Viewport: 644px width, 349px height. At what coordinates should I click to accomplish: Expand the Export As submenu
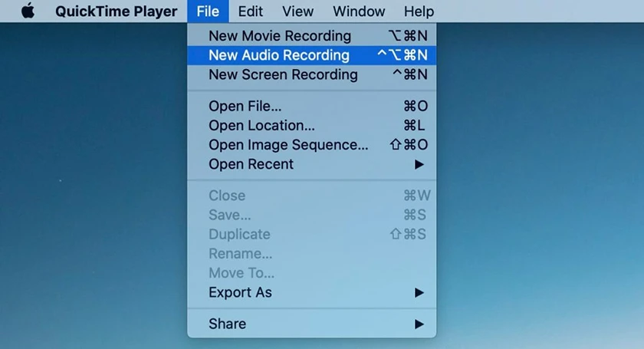(x=312, y=292)
